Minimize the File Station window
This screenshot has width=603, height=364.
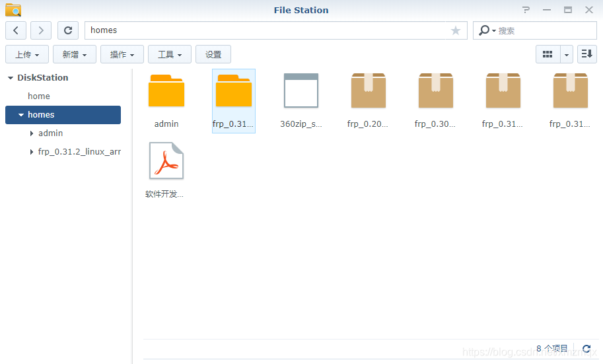coord(547,10)
